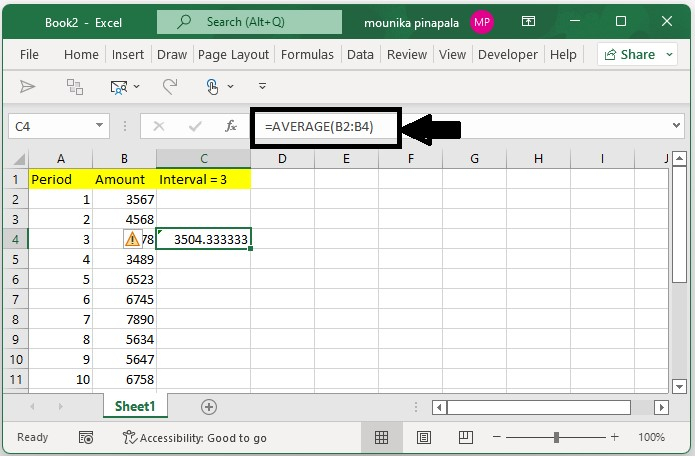Image resolution: width=695 pixels, height=457 pixels.
Task: Toggle Touch/Mouse mode icon
Action: (212, 87)
